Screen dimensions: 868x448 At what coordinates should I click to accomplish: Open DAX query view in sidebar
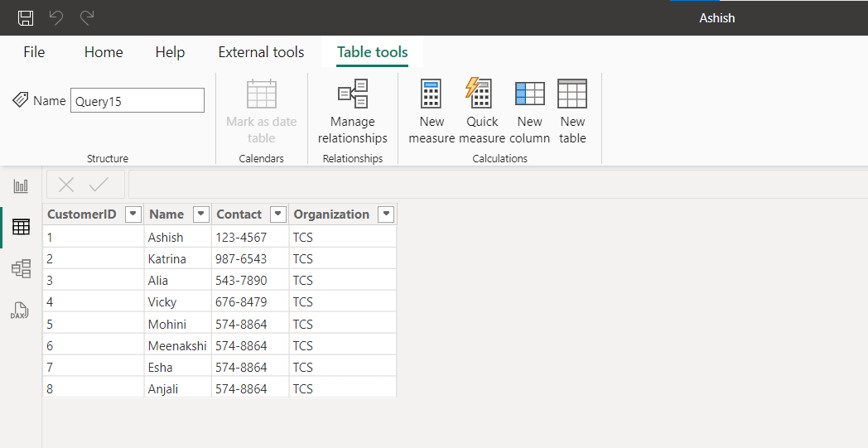point(21,311)
